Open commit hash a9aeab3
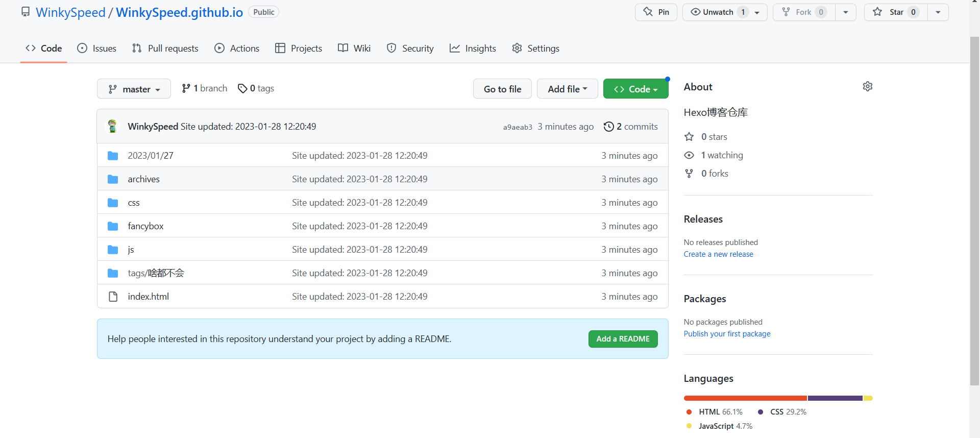The image size is (980, 438). tap(518, 127)
